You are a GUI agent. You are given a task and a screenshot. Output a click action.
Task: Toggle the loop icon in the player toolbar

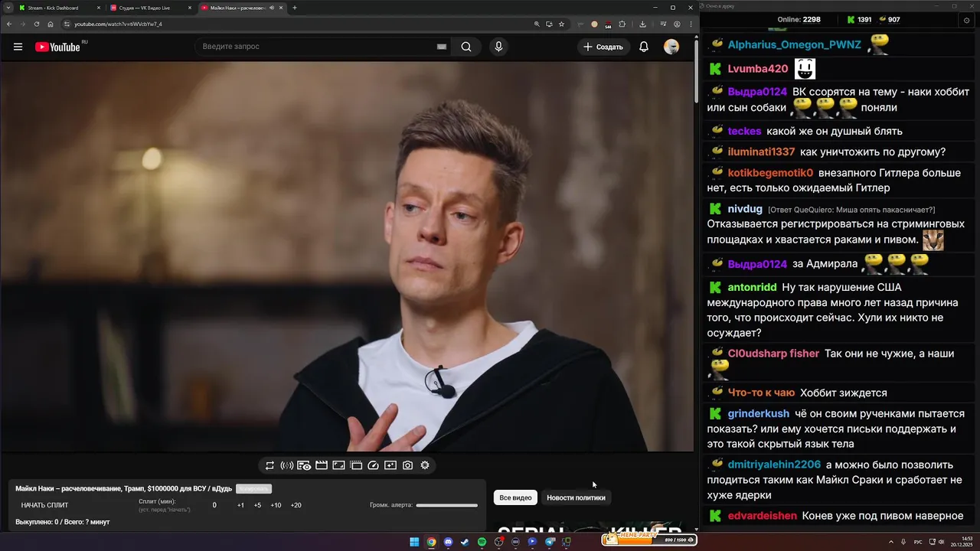(x=269, y=465)
